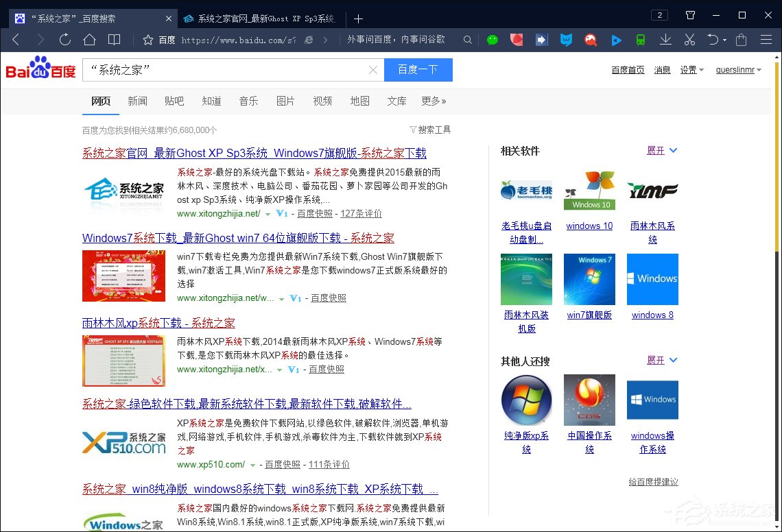The image size is (782, 532).
Task: Select the green train ticket toolbar icon
Action: (x=640, y=40)
